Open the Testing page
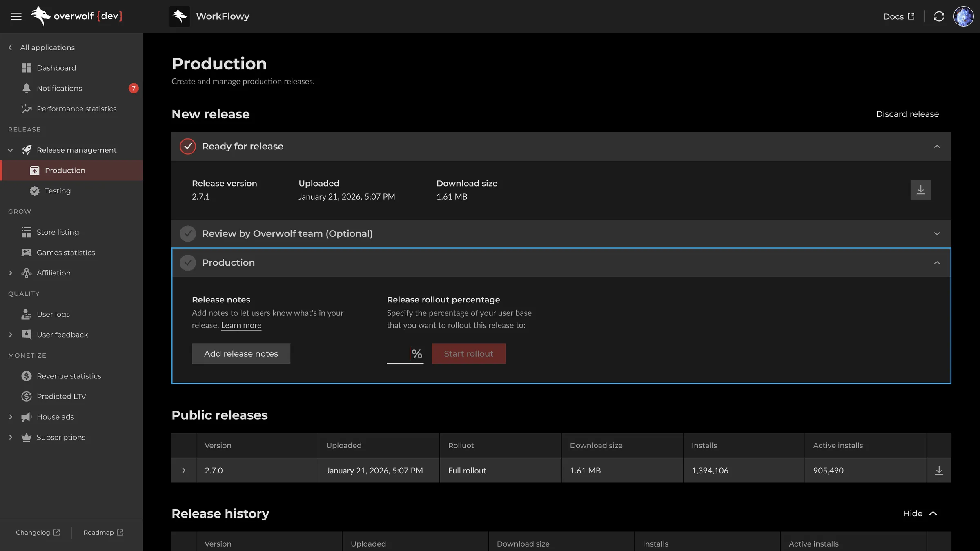Screen dimensions: 980x551 pyautogui.click(x=71, y=191)
